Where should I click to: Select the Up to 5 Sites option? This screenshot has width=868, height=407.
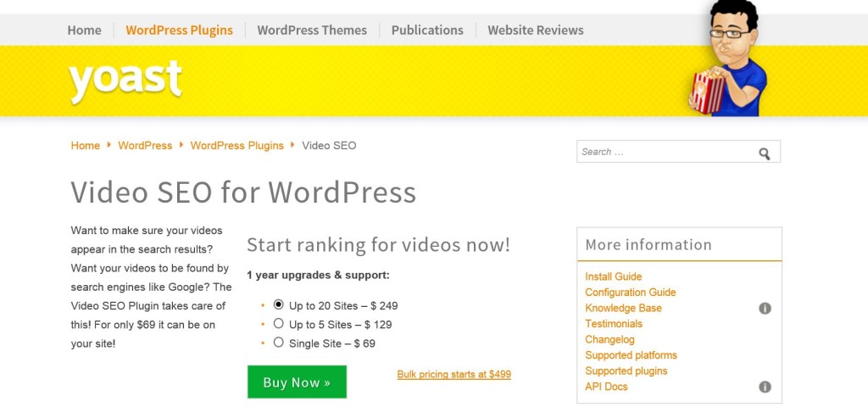pyautogui.click(x=278, y=323)
